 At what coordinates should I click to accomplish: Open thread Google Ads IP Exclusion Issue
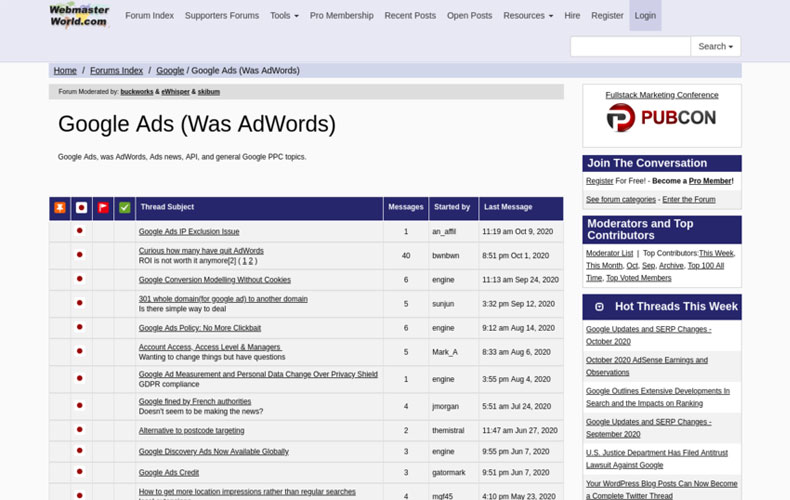coord(189,231)
